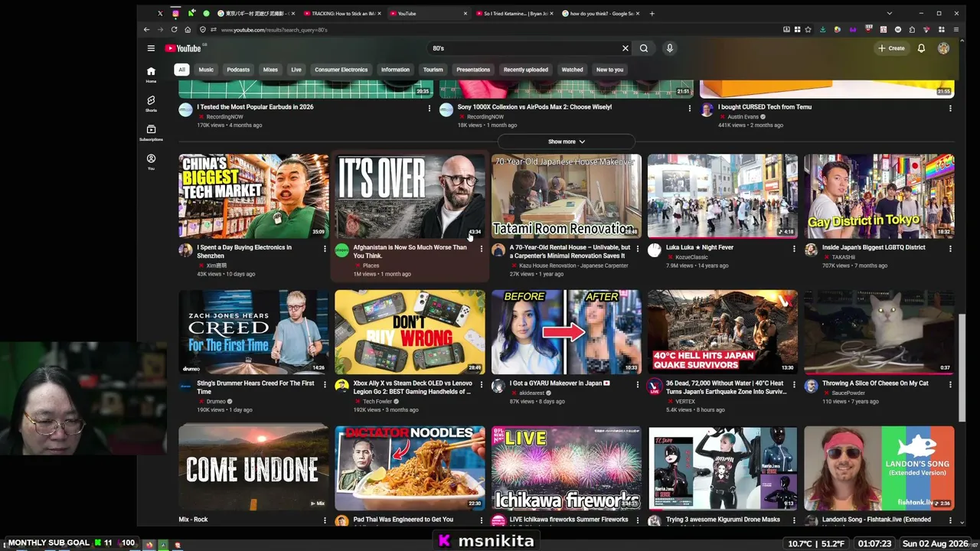Open the browser application menu
Image resolution: width=980 pixels, height=551 pixels.
point(955,30)
